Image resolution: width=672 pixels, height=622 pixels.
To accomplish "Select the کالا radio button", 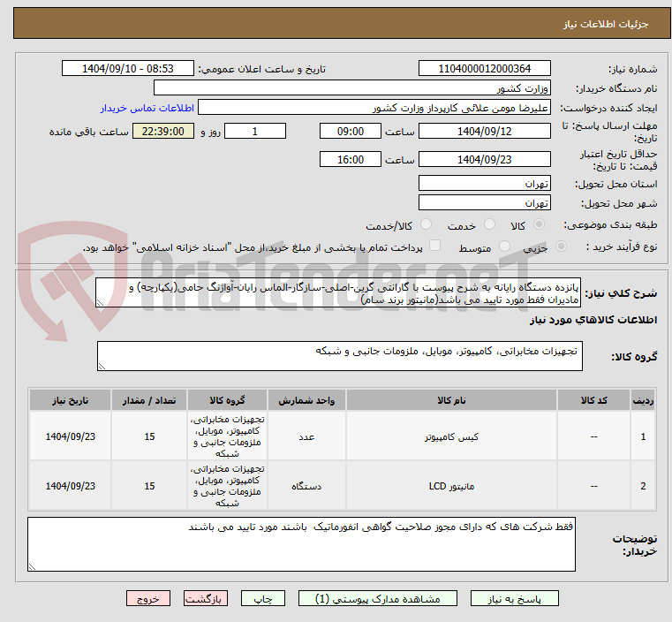I will coord(540,224).
